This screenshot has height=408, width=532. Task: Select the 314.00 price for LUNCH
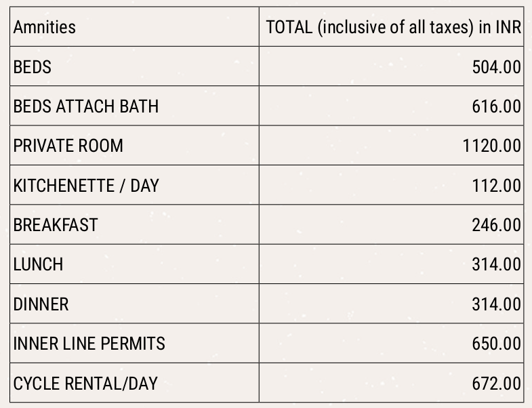pos(496,264)
